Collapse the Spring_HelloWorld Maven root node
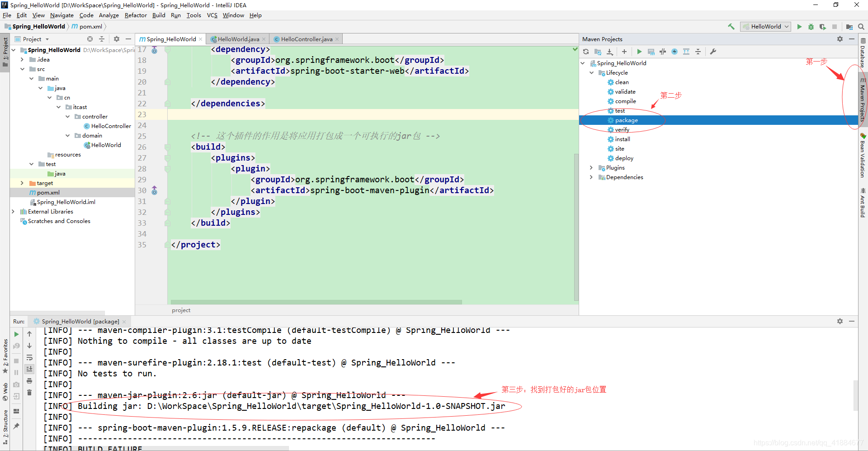 click(x=583, y=63)
